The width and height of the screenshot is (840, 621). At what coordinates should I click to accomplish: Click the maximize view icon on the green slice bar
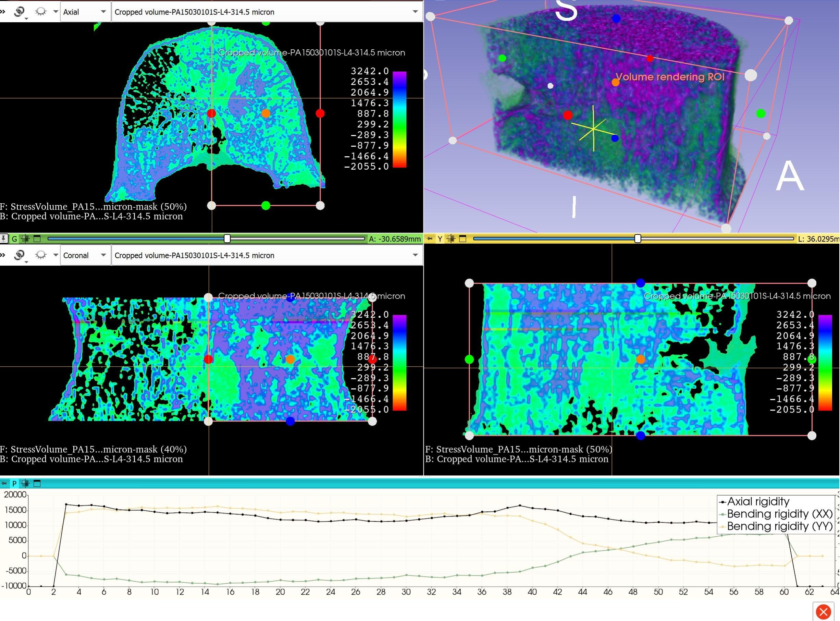click(37, 238)
